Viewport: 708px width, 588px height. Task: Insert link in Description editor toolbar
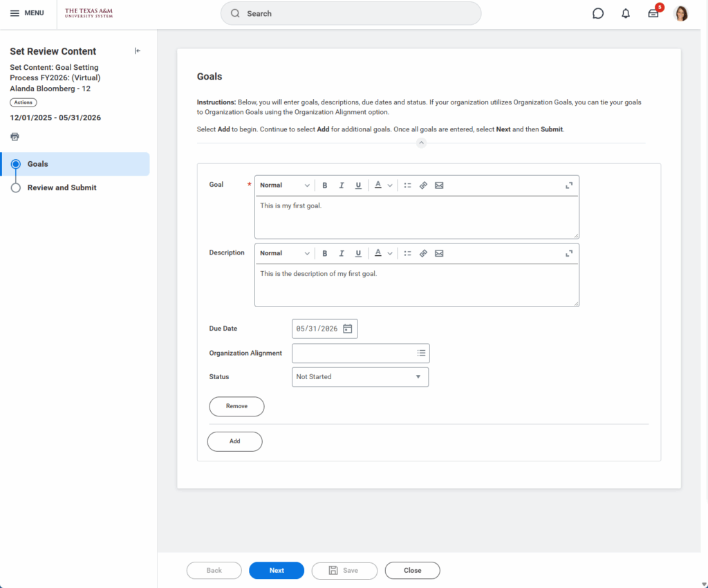click(423, 253)
